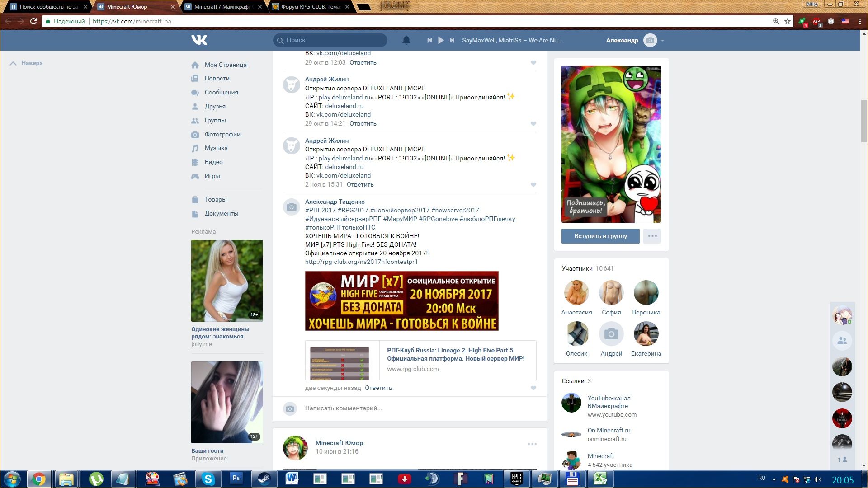Click the camera attach icon in comment box
This screenshot has height=488, width=868.
(x=290, y=408)
